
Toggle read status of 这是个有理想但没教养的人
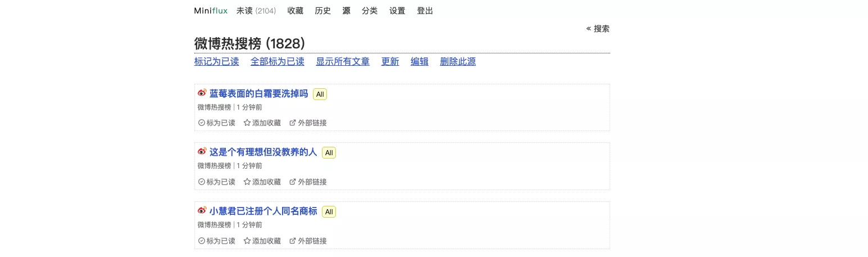coord(217,182)
